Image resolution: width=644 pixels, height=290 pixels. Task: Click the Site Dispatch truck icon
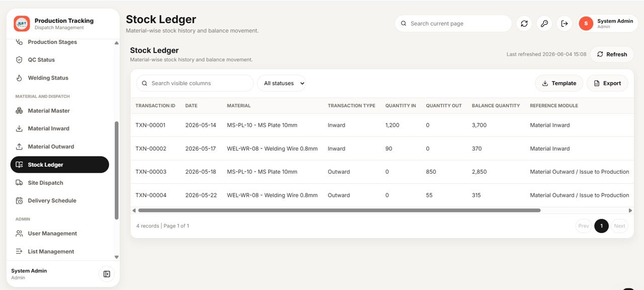click(x=19, y=183)
